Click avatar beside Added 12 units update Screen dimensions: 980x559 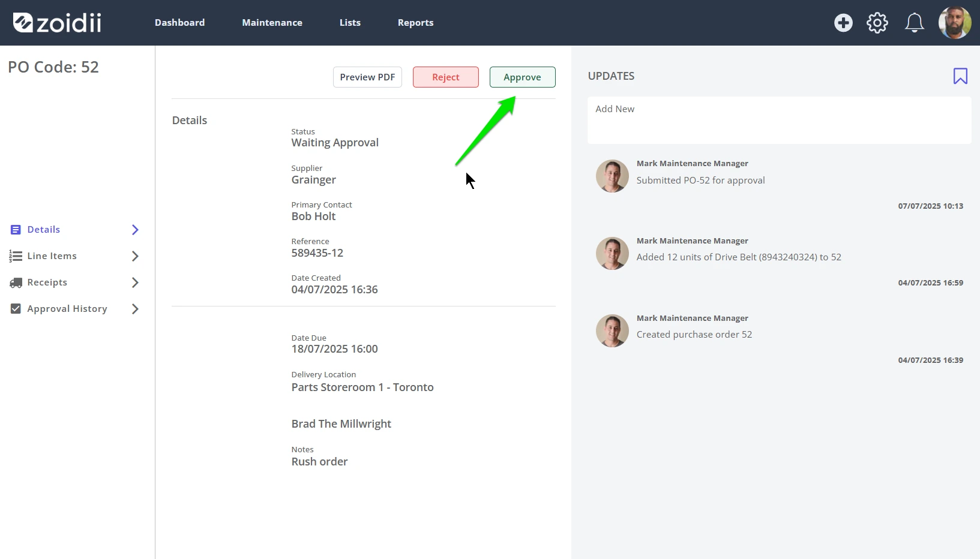click(x=612, y=253)
